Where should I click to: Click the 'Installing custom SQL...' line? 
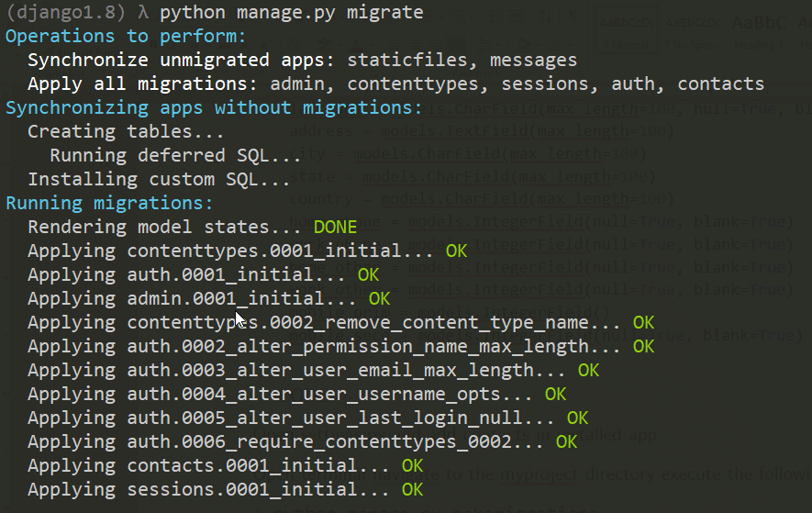tap(159, 180)
